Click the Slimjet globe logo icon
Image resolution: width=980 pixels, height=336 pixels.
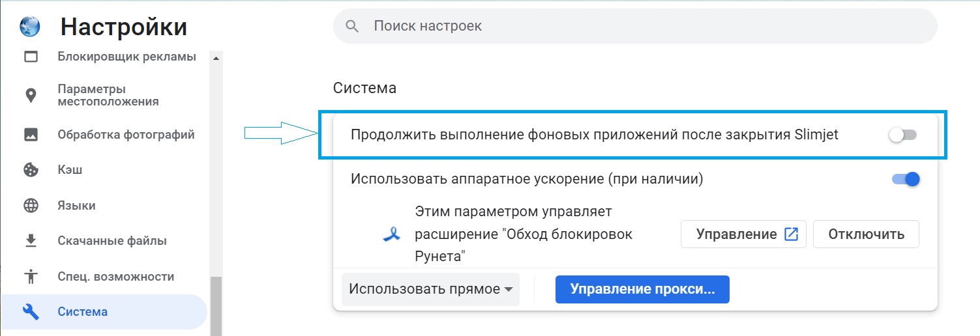tap(30, 26)
